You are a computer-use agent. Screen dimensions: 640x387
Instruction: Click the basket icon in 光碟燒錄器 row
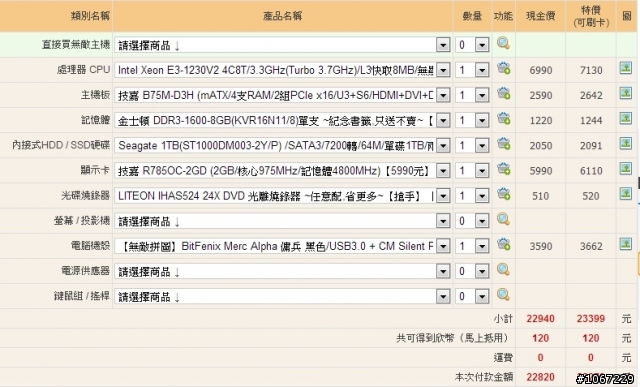[503, 194]
